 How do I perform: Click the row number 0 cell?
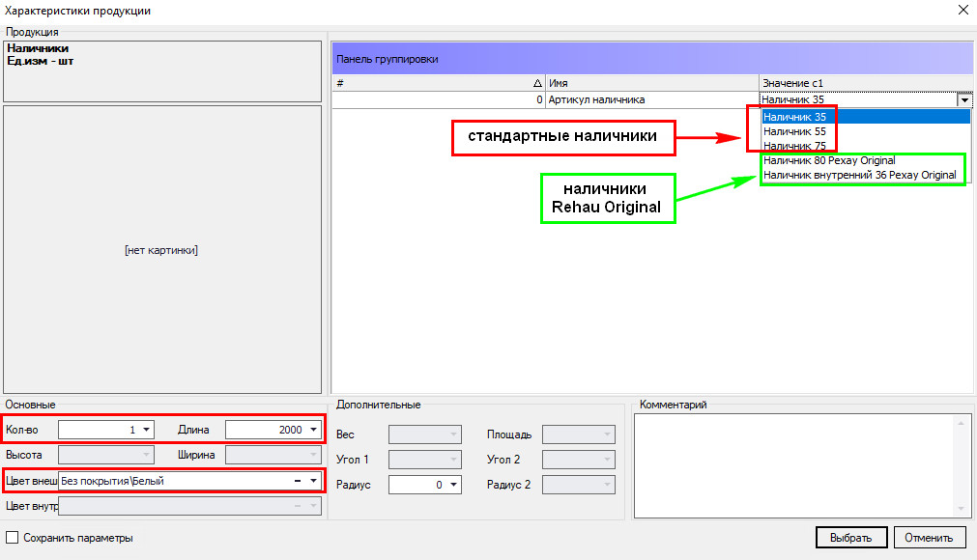tap(439, 99)
